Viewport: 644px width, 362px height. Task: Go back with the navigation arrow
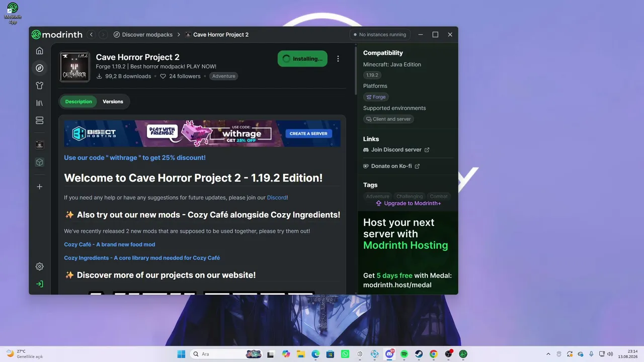(91, 35)
